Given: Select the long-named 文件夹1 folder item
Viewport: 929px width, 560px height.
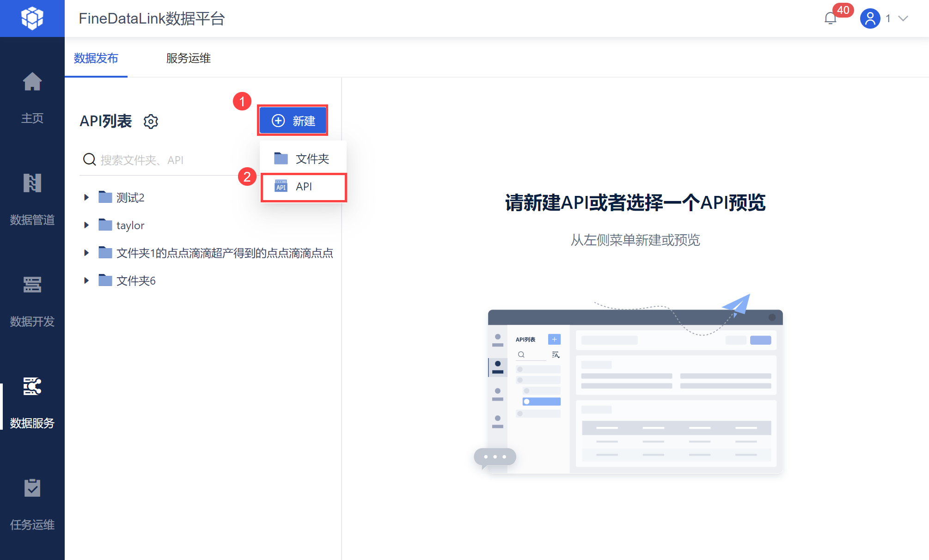Looking at the screenshot, I should (x=224, y=253).
